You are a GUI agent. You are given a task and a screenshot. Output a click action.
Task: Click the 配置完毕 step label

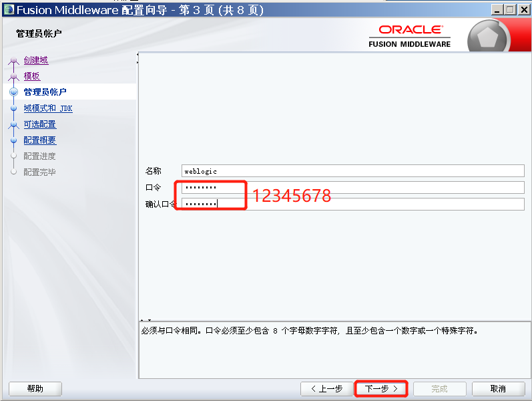(x=39, y=172)
